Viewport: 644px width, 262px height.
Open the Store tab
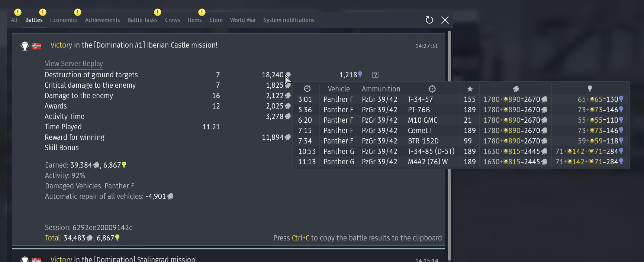(216, 20)
